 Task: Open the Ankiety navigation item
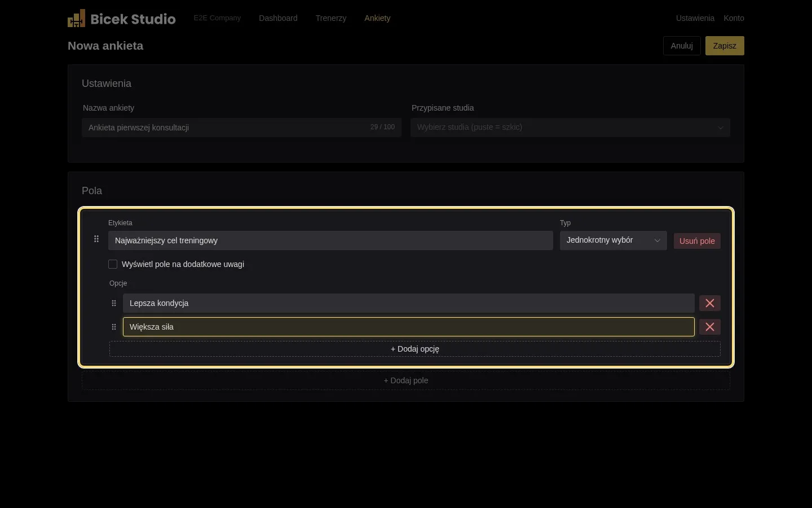pyautogui.click(x=377, y=18)
